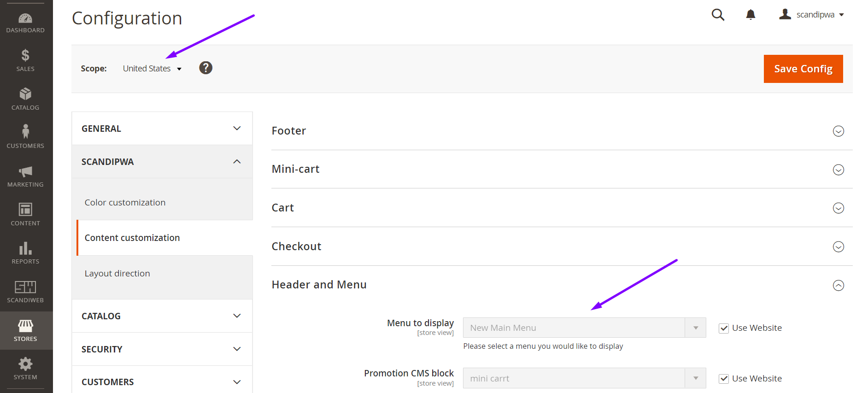Expand the GENERAL config group
Image resolution: width=868 pixels, height=393 pixels.
pos(162,129)
